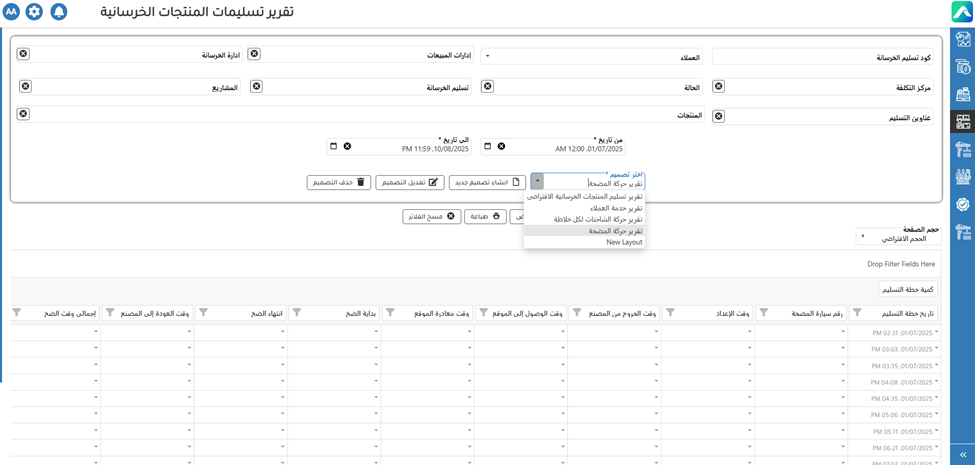
Task: Click the green app logo icon
Action: [x=962, y=12]
